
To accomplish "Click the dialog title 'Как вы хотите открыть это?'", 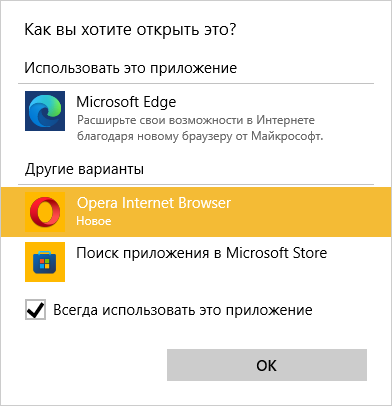I will [130, 30].
